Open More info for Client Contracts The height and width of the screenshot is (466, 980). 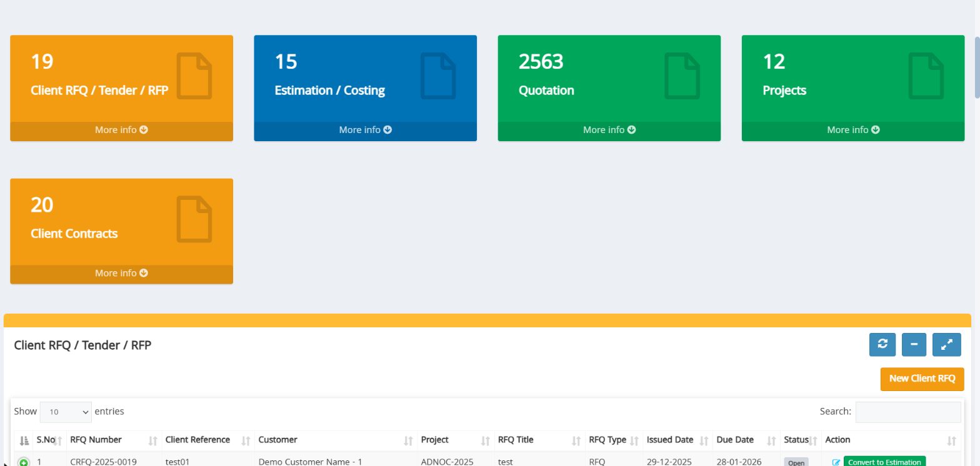121,273
